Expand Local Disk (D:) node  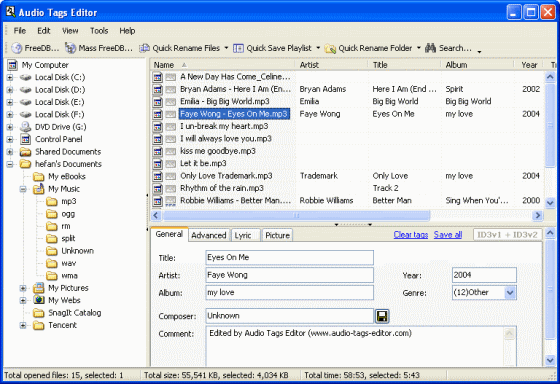pyautogui.click(x=10, y=90)
